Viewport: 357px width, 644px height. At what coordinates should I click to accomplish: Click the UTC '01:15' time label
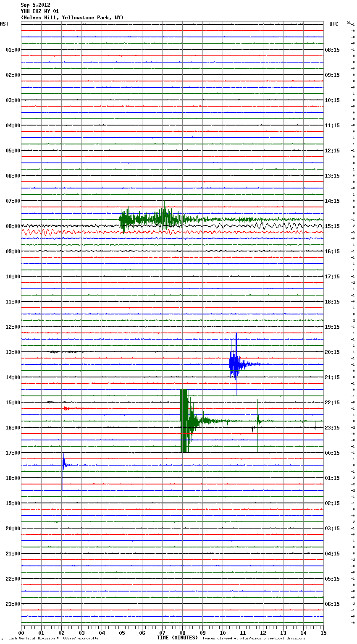tap(332, 478)
